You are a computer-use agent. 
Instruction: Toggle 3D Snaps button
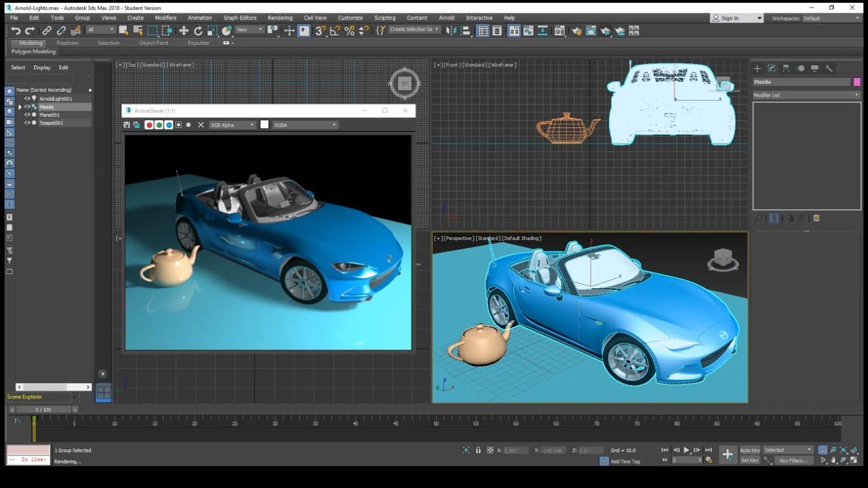coord(319,30)
